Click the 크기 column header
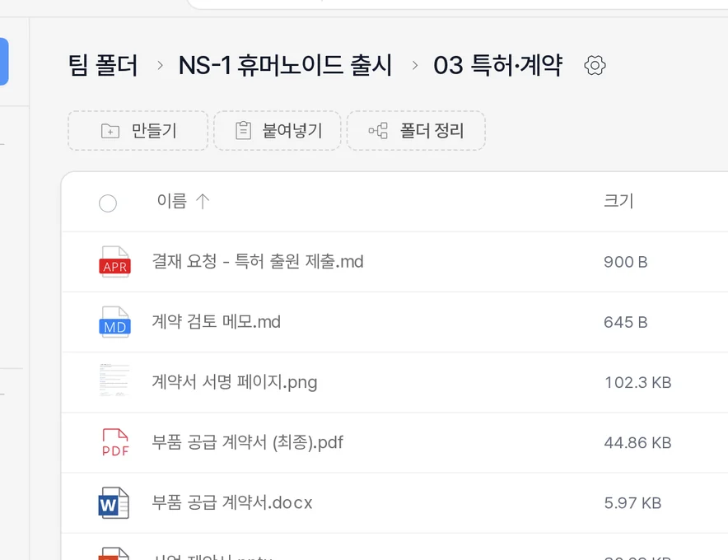 (618, 201)
